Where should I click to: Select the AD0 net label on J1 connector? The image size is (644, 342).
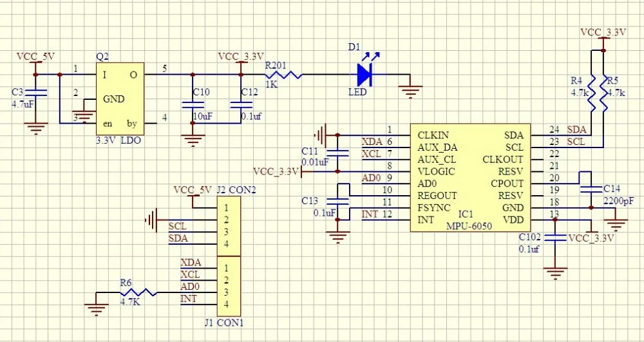click(x=189, y=287)
